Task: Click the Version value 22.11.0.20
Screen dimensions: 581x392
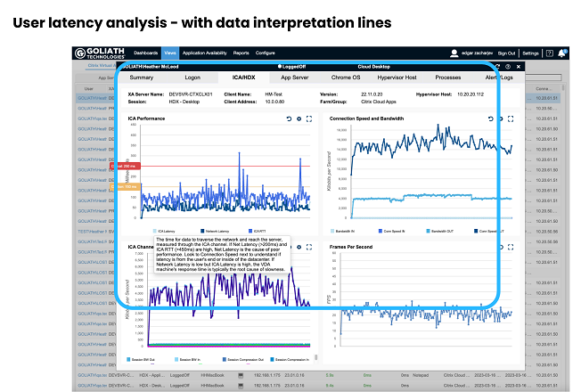Action: [x=372, y=94]
